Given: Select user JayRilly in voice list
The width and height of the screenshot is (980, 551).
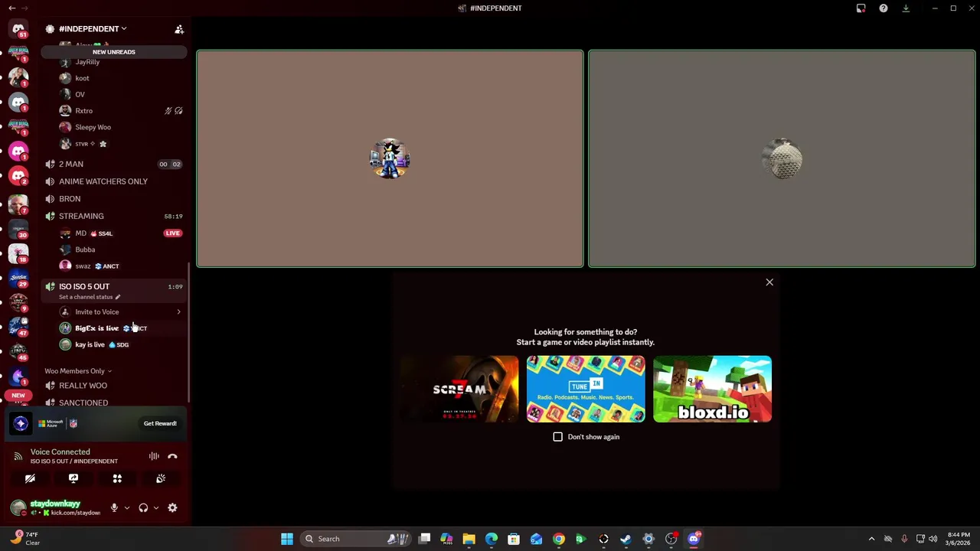Looking at the screenshot, I should click(x=87, y=62).
